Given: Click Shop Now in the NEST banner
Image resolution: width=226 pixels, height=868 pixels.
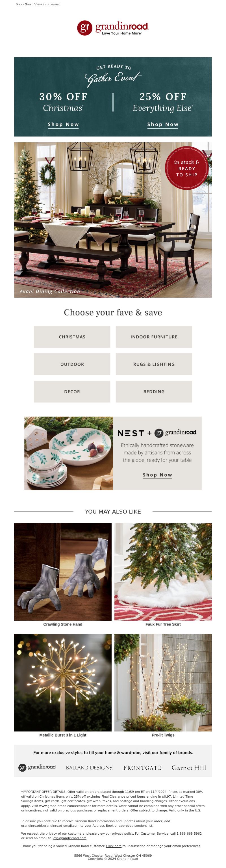Looking at the screenshot, I should point(157,475).
